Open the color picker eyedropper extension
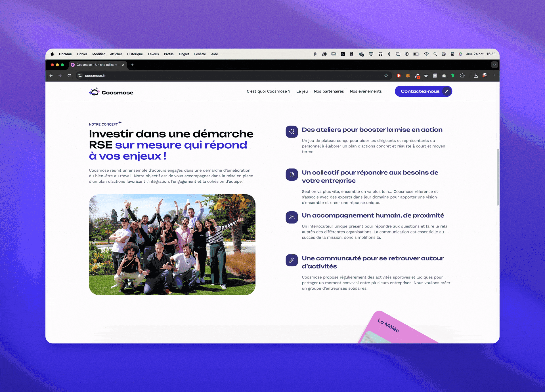Image resolution: width=545 pixels, height=392 pixels. (x=417, y=76)
